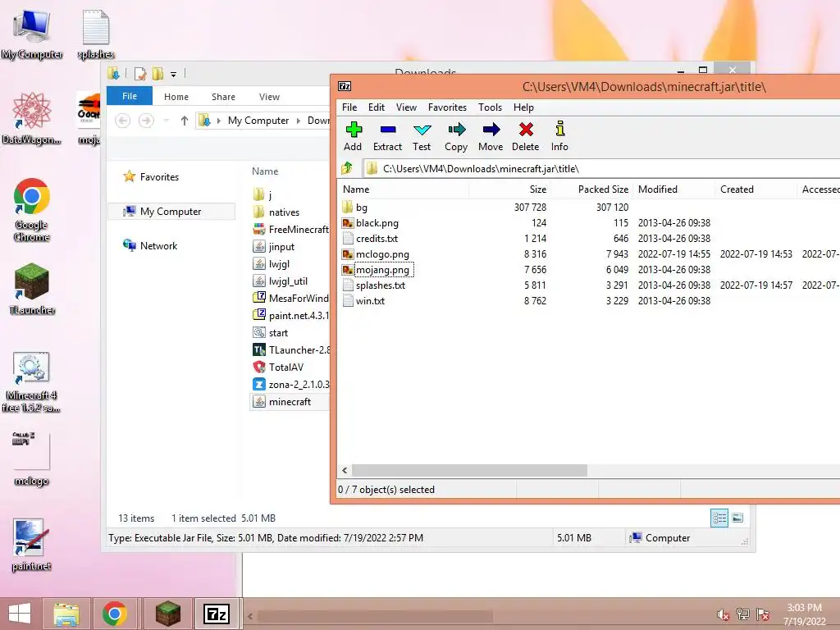This screenshot has width=840, height=630.
Task: Open Info from the 7-Zip toolbar
Action: tap(559, 137)
